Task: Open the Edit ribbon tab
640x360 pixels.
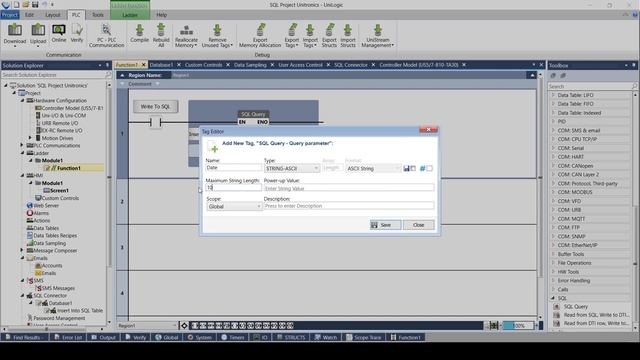Action: (x=29, y=15)
